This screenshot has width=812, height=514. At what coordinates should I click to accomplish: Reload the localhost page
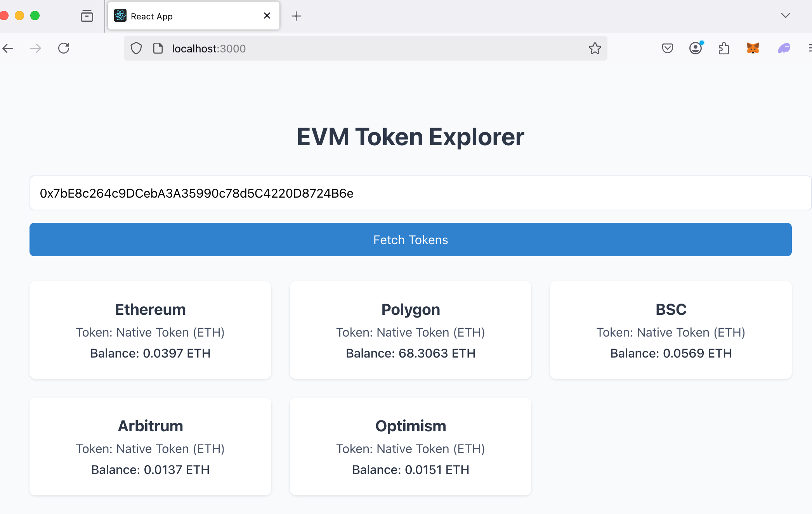pyautogui.click(x=64, y=49)
